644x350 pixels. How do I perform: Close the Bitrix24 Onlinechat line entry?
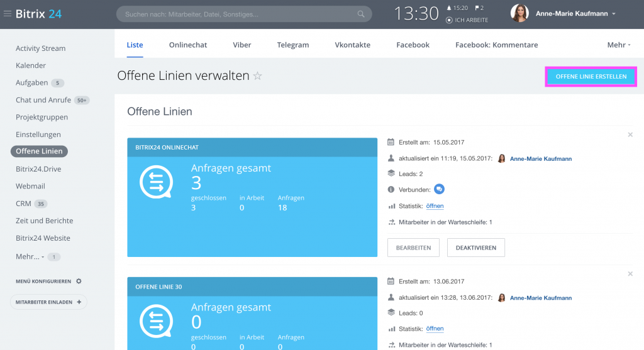[630, 134]
